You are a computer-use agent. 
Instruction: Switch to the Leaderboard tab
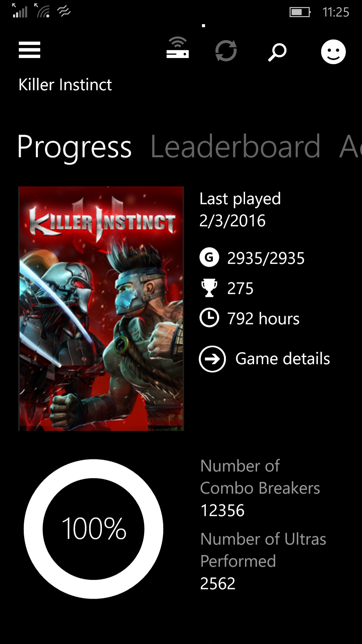coord(235,147)
